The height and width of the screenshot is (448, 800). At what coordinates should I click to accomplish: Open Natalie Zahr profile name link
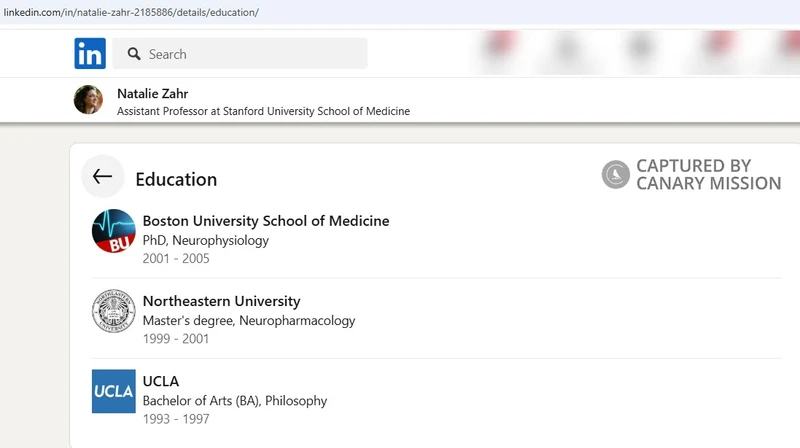pos(152,93)
